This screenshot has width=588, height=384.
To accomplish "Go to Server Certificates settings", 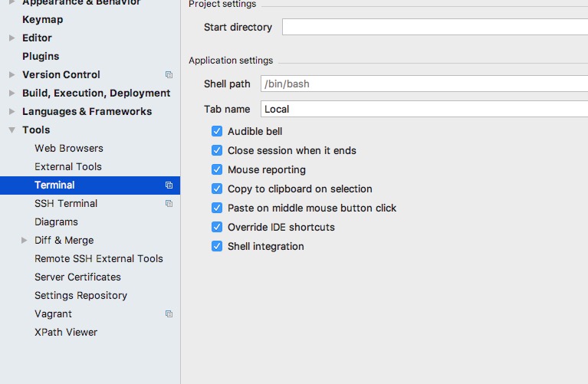I will pos(77,277).
